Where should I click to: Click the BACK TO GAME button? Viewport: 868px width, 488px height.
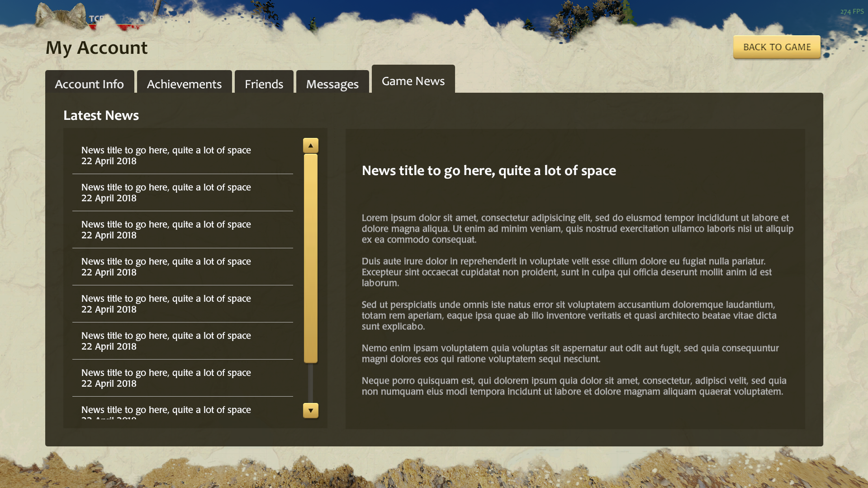click(x=777, y=47)
